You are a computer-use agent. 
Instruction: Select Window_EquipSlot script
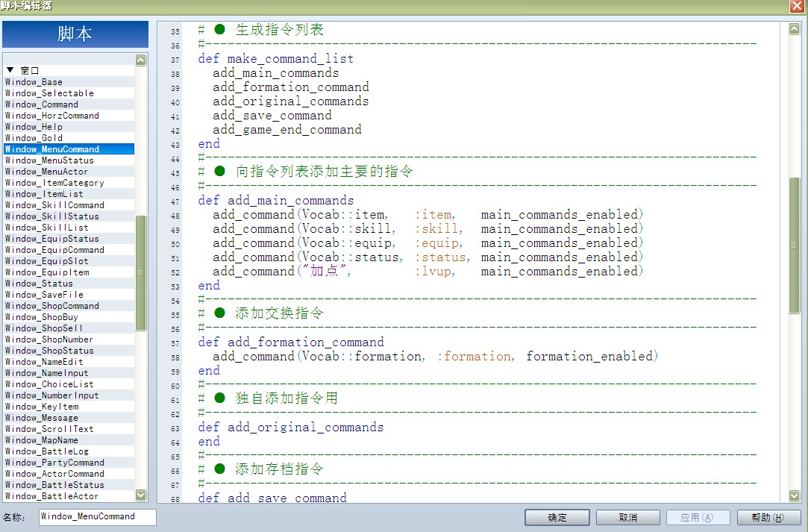[69, 261]
